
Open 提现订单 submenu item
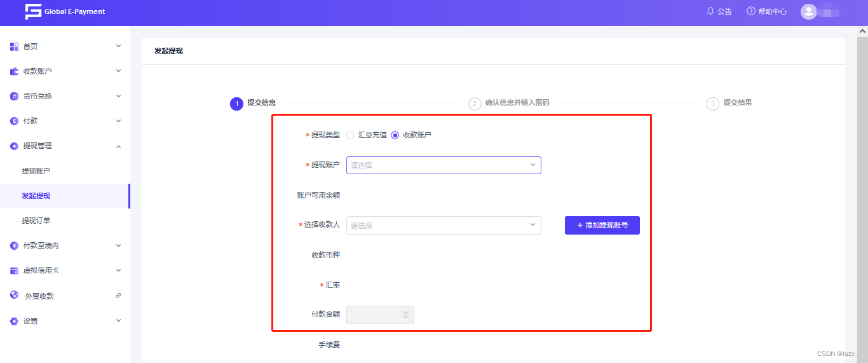pyautogui.click(x=65, y=221)
